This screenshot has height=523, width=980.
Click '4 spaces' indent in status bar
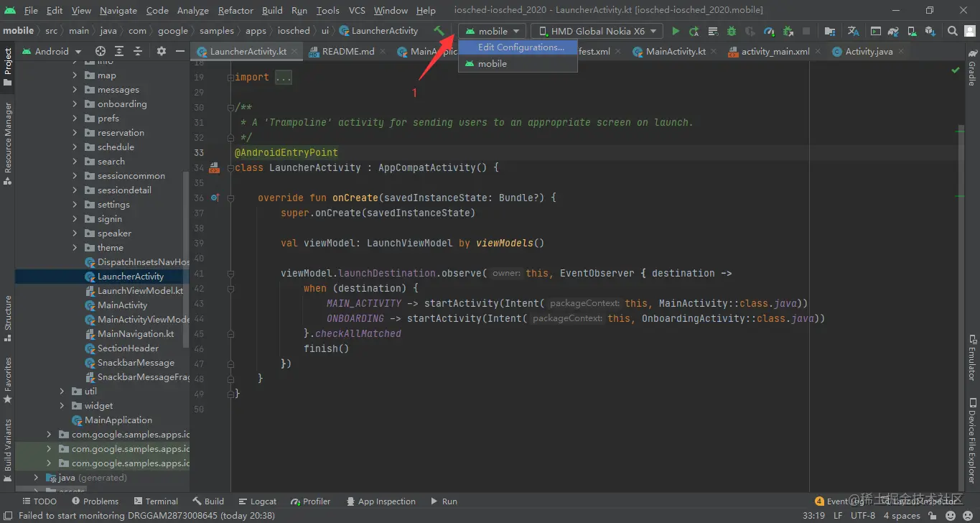pos(902,516)
